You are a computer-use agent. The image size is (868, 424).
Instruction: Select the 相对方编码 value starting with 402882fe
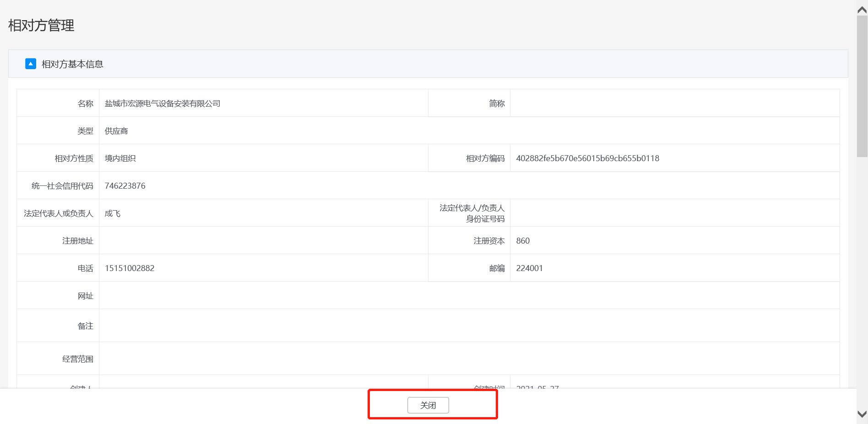[x=587, y=158]
